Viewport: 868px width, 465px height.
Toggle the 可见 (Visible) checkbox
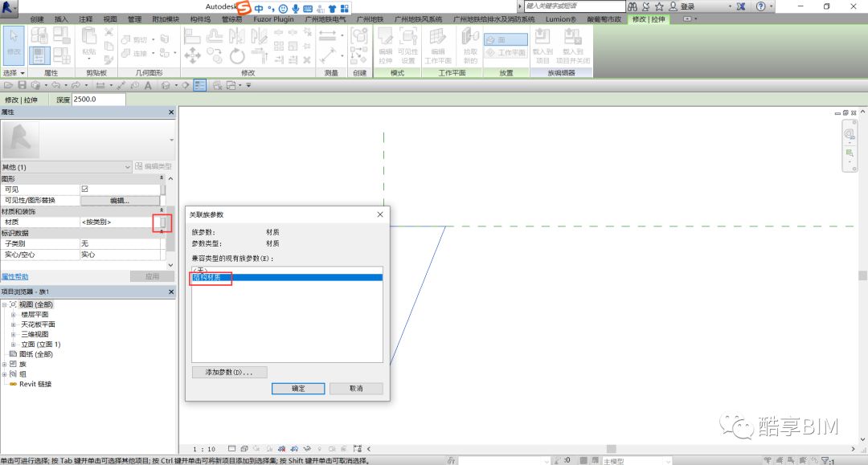pos(84,189)
